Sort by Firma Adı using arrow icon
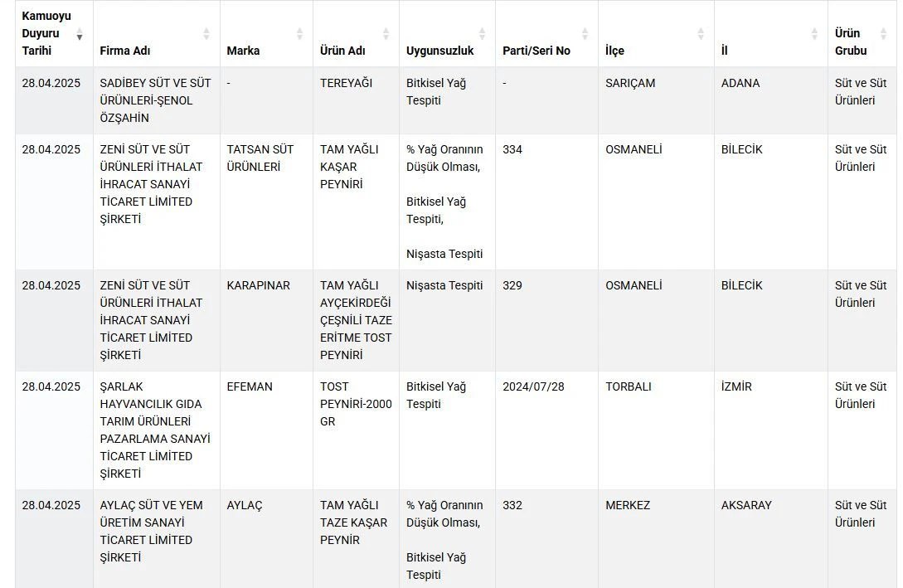 click(x=206, y=34)
